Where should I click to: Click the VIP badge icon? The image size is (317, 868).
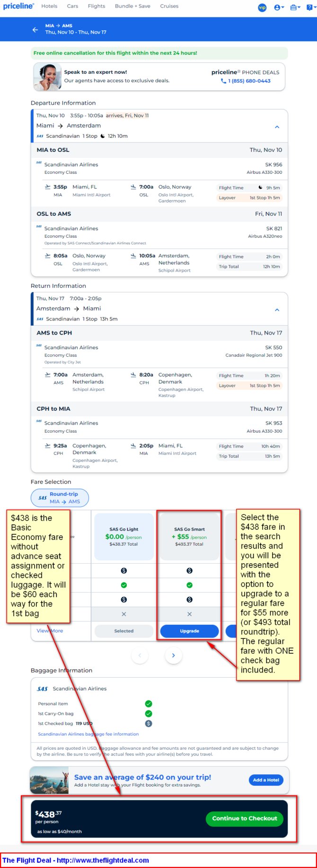point(262,7)
